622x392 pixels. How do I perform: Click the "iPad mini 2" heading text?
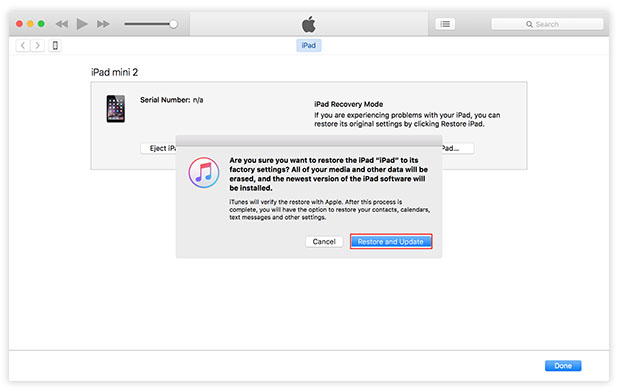coord(115,73)
